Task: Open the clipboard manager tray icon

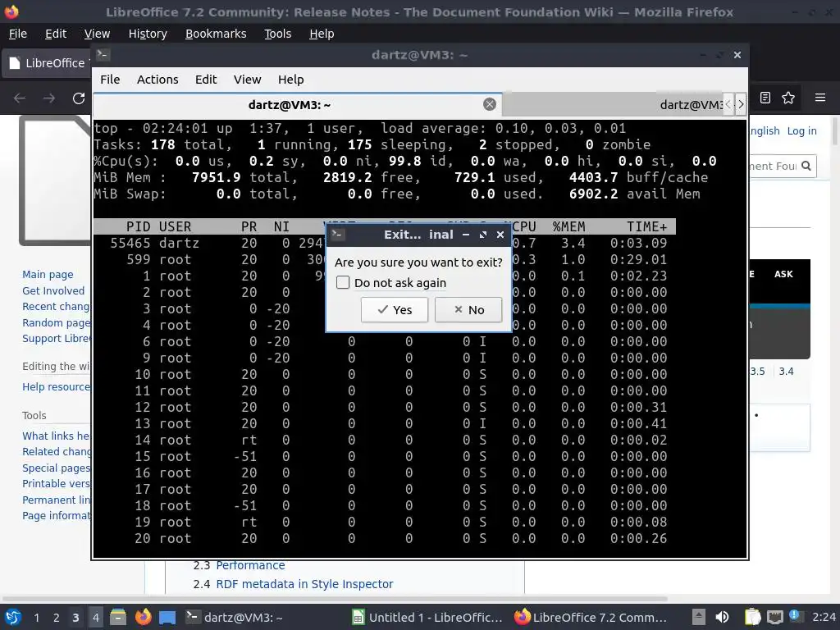Action: pos(752,617)
